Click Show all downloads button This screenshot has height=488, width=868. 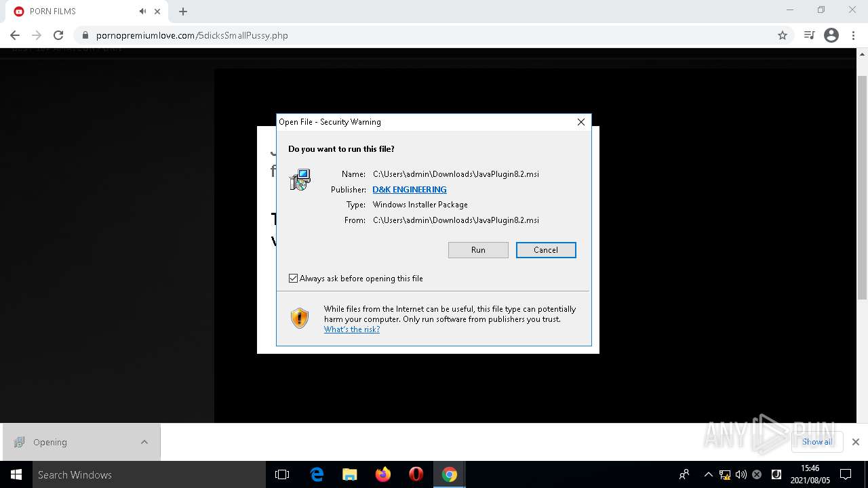[x=817, y=442]
